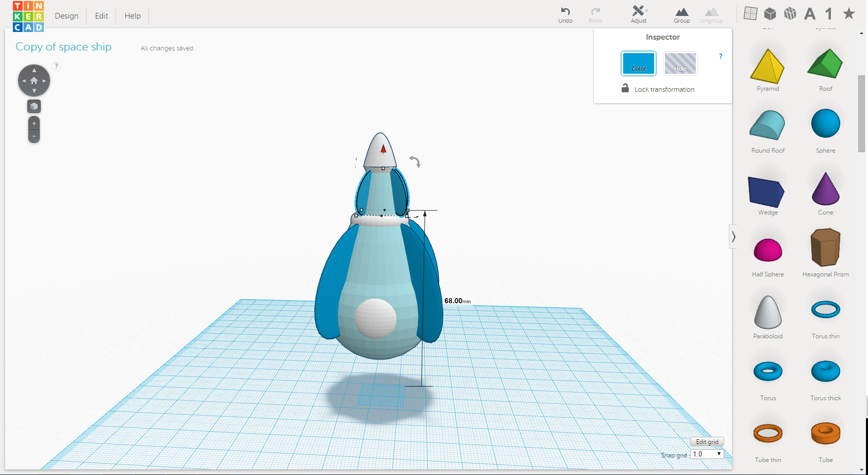Orbit view up with top arrow
This screenshot has height=475, width=868.
click(x=34, y=70)
